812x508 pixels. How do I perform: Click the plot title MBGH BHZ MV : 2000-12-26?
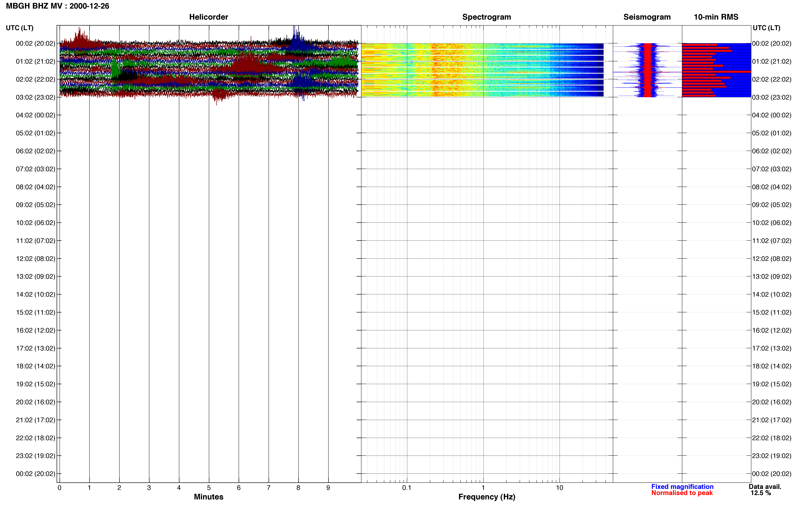point(57,6)
